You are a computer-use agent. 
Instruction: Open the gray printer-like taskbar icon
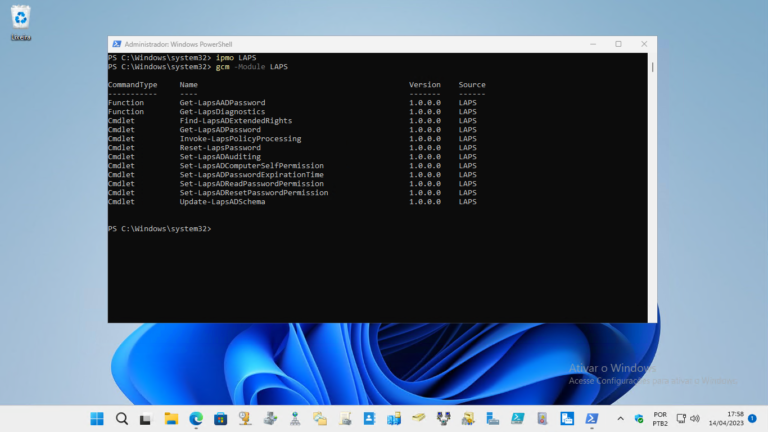coord(270,419)
